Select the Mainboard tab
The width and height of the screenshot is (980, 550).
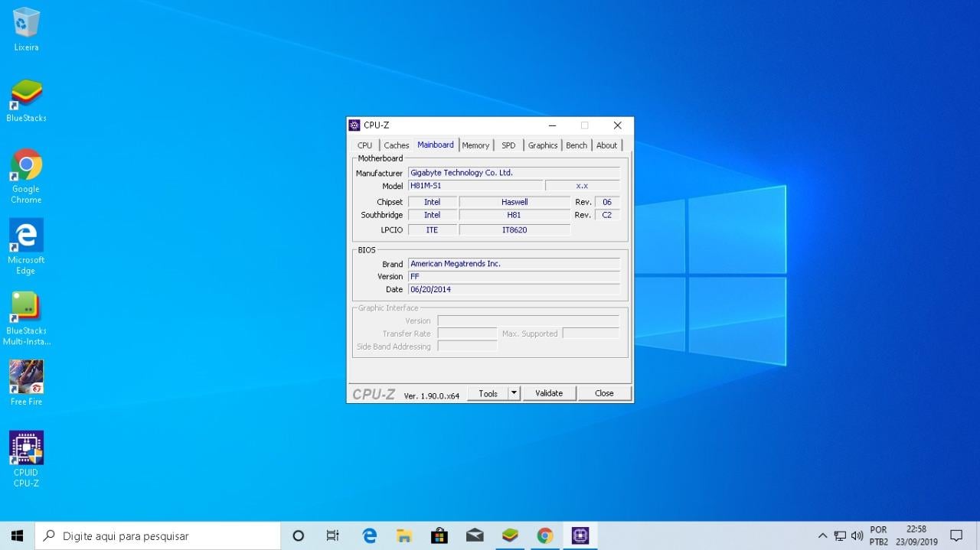click(x=436, y=145)
